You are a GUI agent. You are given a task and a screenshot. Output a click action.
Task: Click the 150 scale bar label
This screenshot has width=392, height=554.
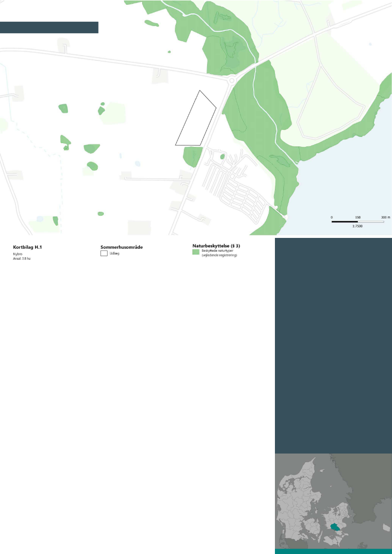(358, 217)
